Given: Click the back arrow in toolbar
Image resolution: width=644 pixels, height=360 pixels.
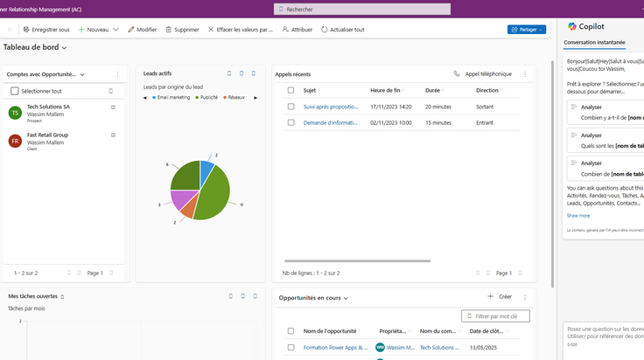Looking at the screenshot, I should pos(10,30).
